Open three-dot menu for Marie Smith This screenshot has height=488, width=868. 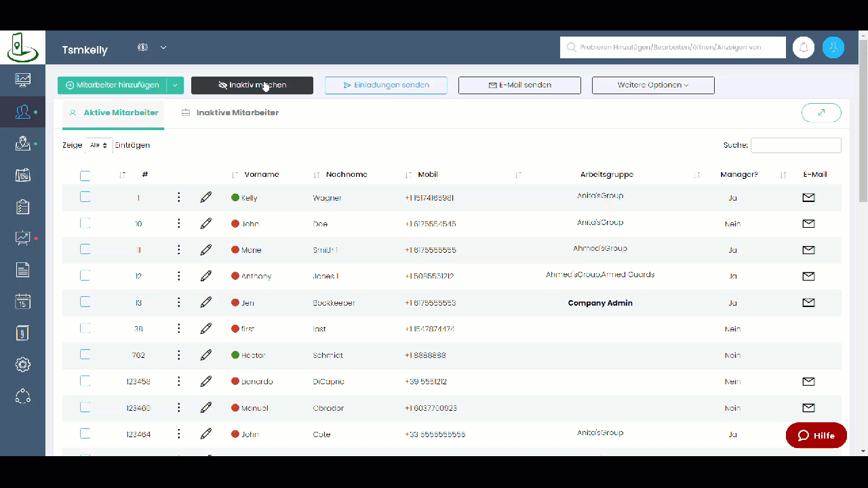point(179,250)
